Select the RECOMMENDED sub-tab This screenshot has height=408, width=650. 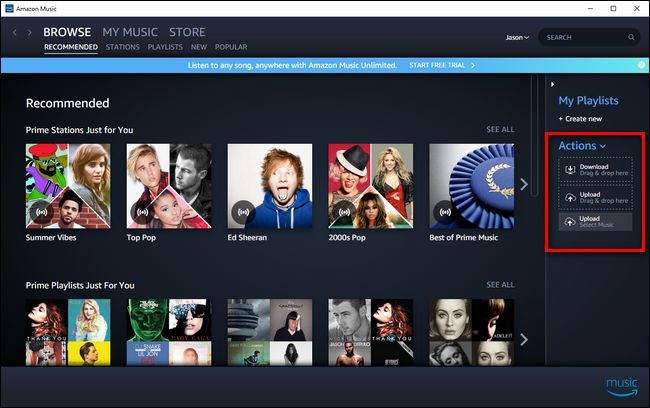(71, 47)
